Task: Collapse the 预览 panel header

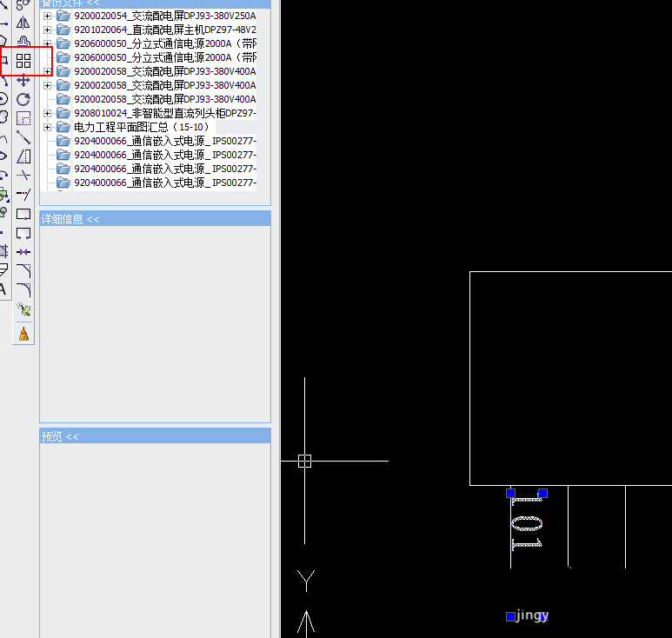Action: 155,436
